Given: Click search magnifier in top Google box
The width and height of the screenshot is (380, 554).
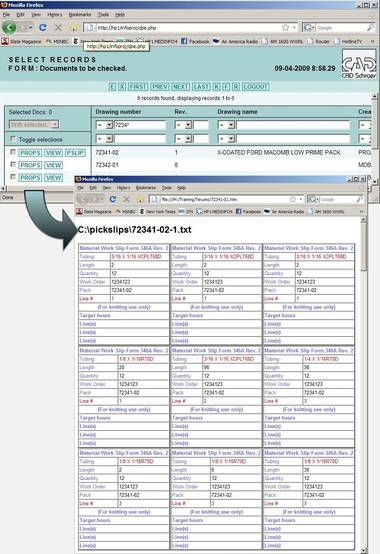Looking at the screenshot, I should 370,27.
